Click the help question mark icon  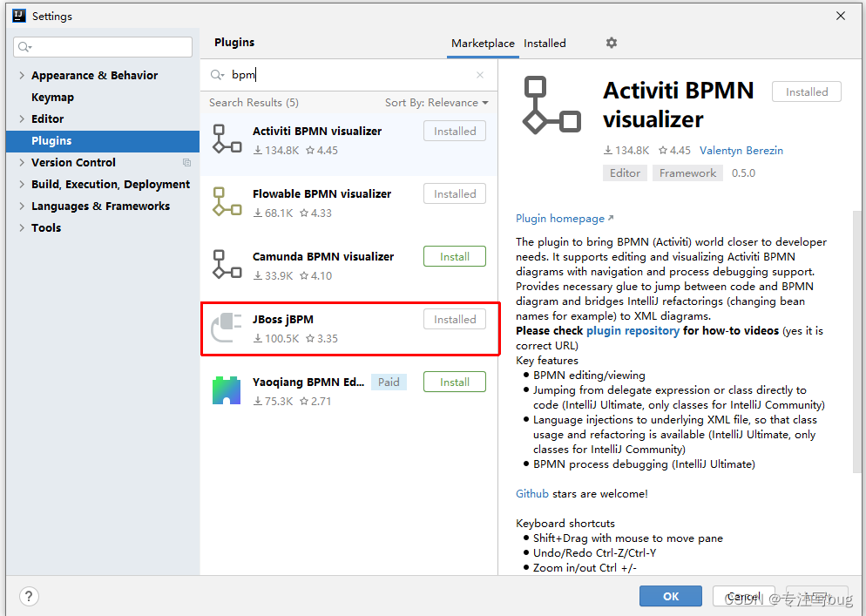pyautogui.click(x=29, y=596)
